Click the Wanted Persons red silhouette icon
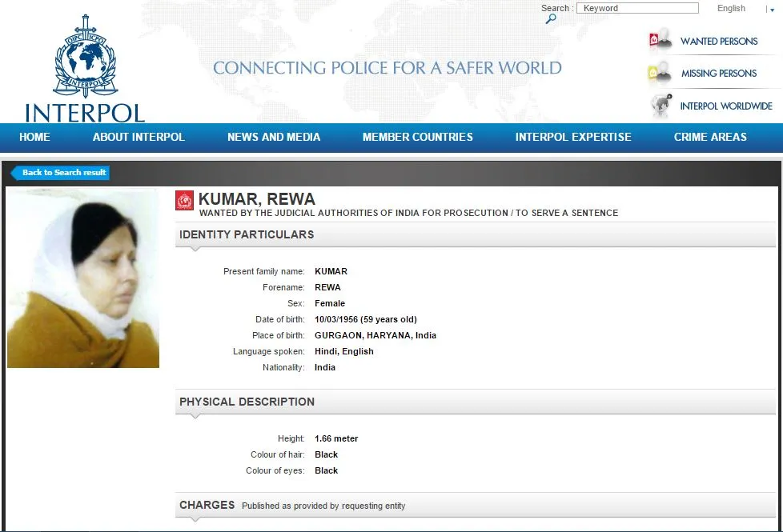The height and width of the screenshot is (532, 783). click(661, 40)
